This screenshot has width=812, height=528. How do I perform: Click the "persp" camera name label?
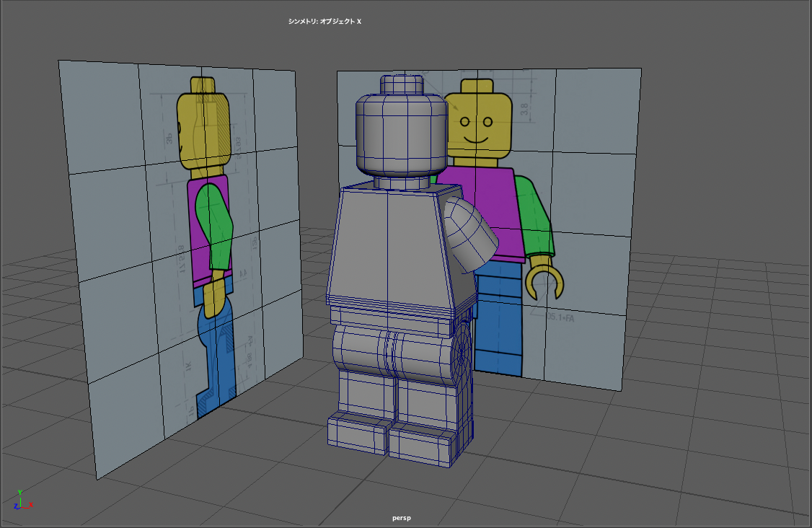[x=402, y=518]
